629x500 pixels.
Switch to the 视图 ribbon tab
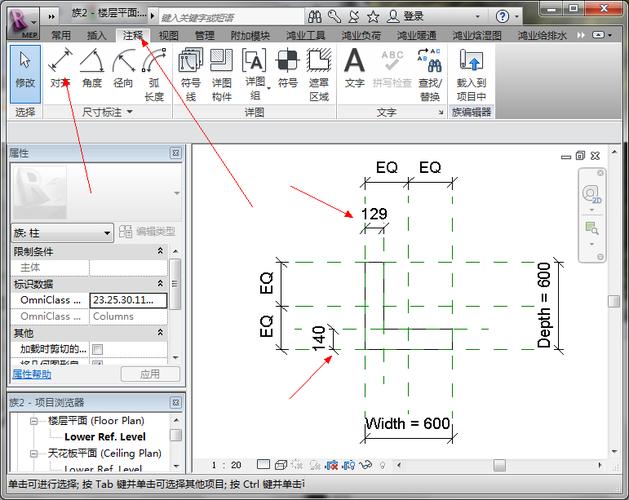coord(168,35)
